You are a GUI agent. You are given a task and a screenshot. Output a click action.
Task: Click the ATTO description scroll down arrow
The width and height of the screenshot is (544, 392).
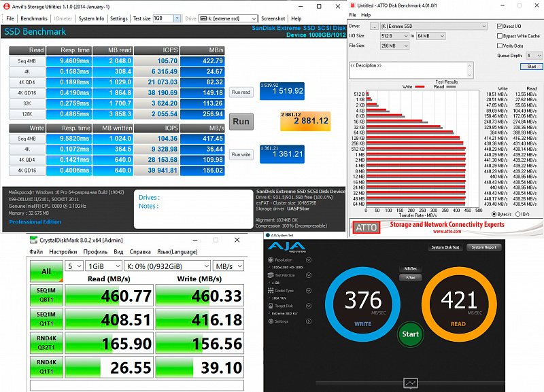469,75
